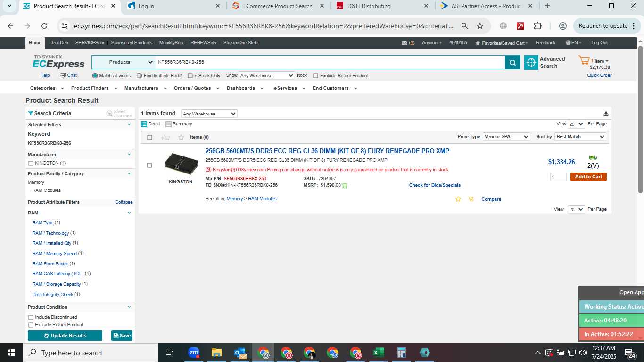Open File Explorer from taskbar
Viewport: 644px width, 362px height.
(216, 353)
